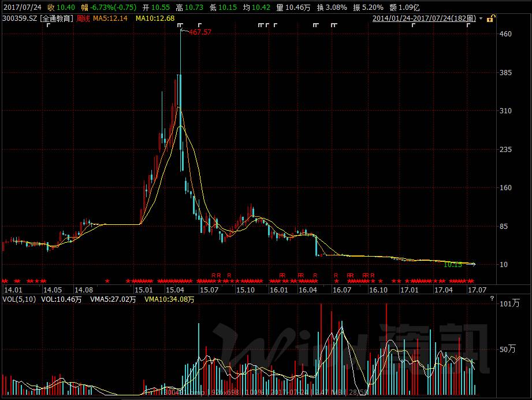This screenshot has width=532, height=400.
Task: Click high price 高 10.73
Action: coord(189,7)
